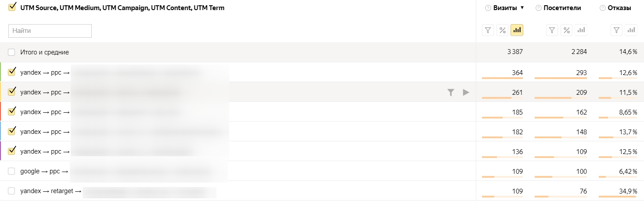Click filter icon under Посетители column
The width and height of the screenshot is (644, 201).
tap(552, 30)
